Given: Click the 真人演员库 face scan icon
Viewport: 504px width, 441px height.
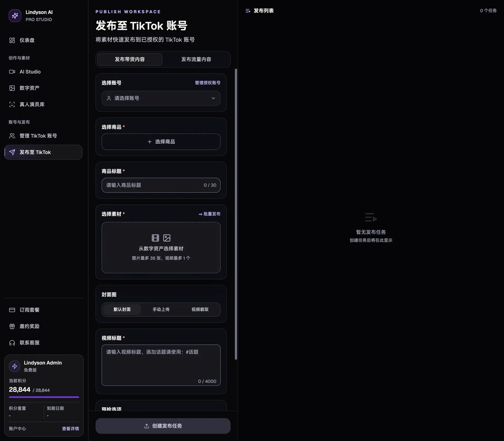Looking at the screenshot, I should click(x=12, y=105).
